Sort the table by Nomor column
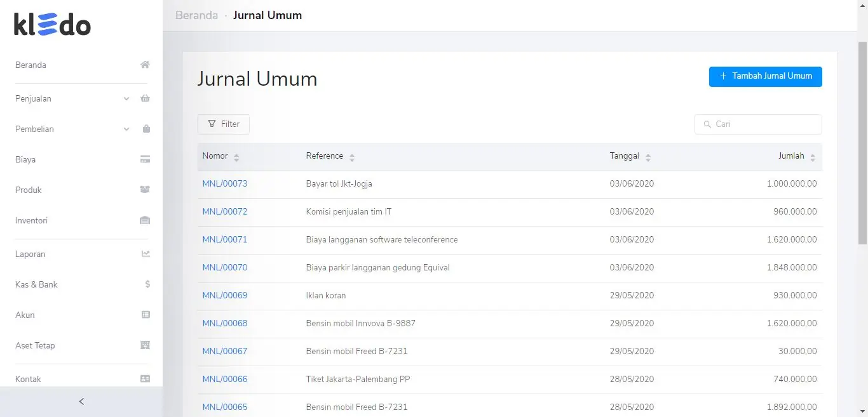 pos(236,157)
